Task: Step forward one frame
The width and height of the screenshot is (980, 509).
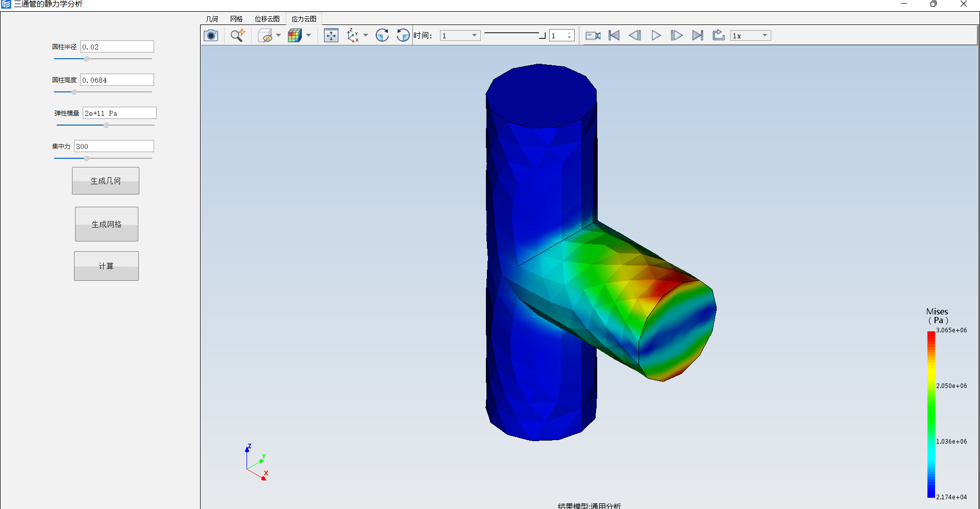Action: click(677, 36)
